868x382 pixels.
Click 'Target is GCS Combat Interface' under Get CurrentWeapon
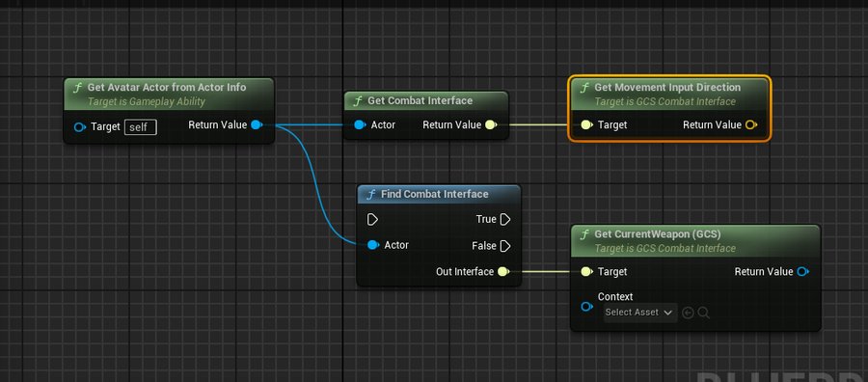tap(665, 249)
